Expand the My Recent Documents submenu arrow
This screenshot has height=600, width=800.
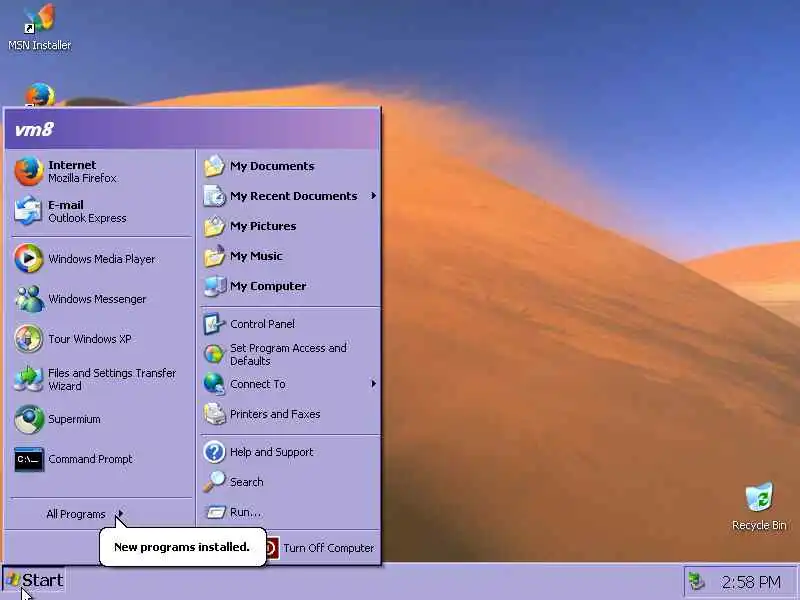coord(373,196)
